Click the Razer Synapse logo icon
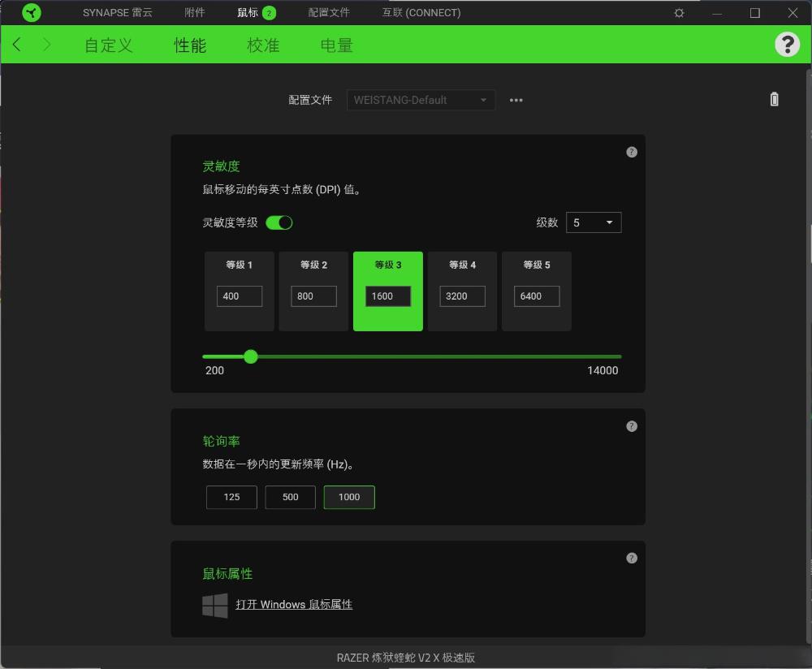This screenshot has width=812, height=669. (x=32, y=12)
